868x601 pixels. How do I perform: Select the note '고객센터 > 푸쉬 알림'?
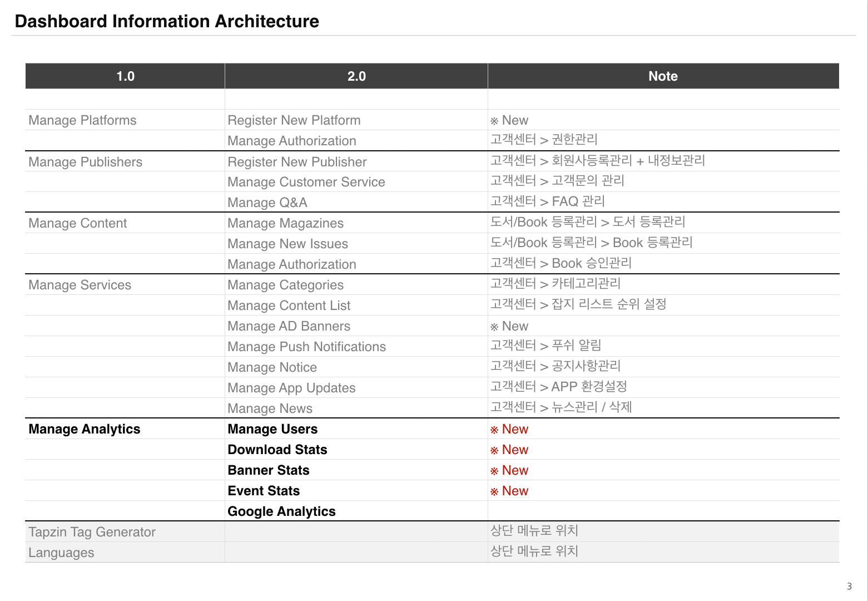(x=546, y=345)
